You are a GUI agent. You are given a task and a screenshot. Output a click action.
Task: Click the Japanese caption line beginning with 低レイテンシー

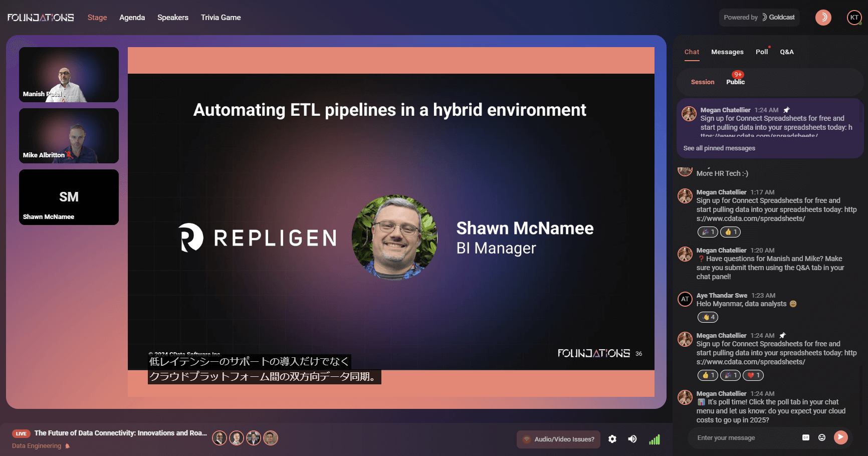click(249, 362)
